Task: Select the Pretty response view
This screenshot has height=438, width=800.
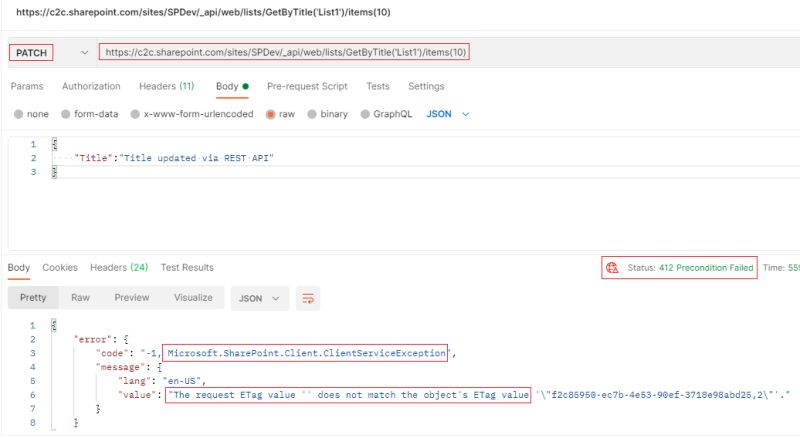Action: coord(33,298)
